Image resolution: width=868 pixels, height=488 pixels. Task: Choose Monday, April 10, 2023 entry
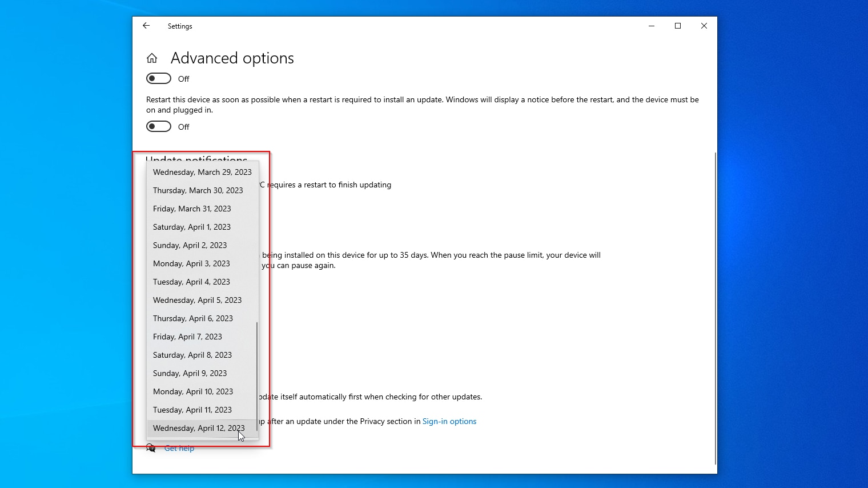[193, 391]
